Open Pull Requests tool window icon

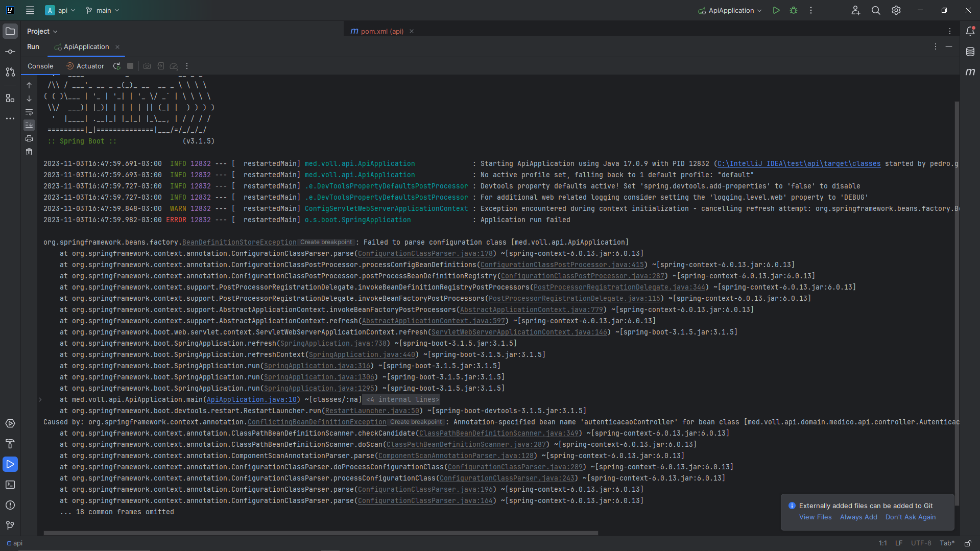[10, 72]
